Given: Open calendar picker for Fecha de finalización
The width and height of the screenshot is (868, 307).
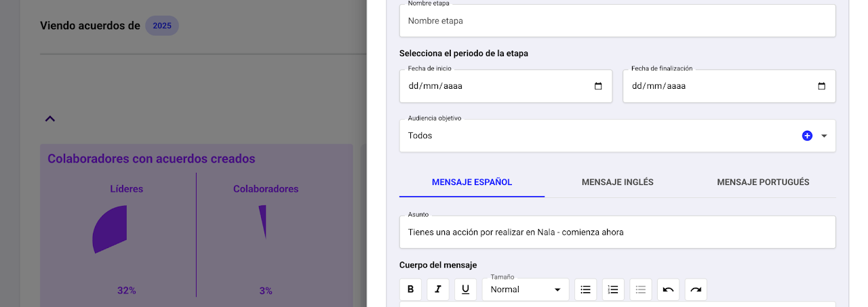Looking at the screenshot, I should click(x=821, y=86).
